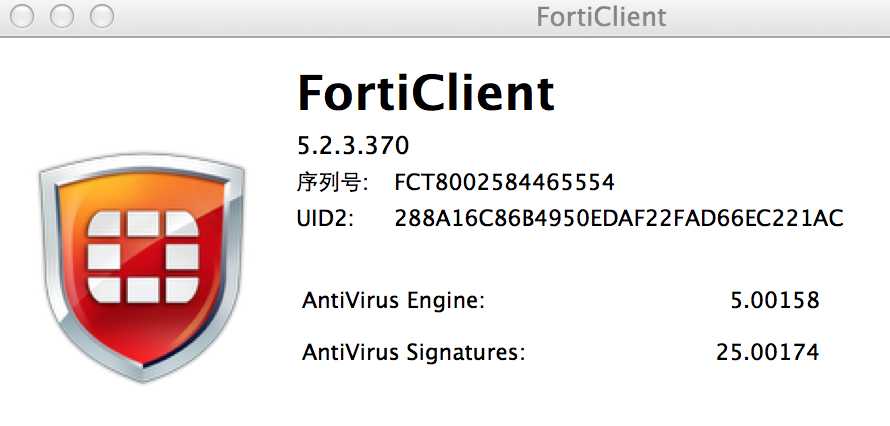Select the signatures version 25.00174

click(x=767, y=352)
